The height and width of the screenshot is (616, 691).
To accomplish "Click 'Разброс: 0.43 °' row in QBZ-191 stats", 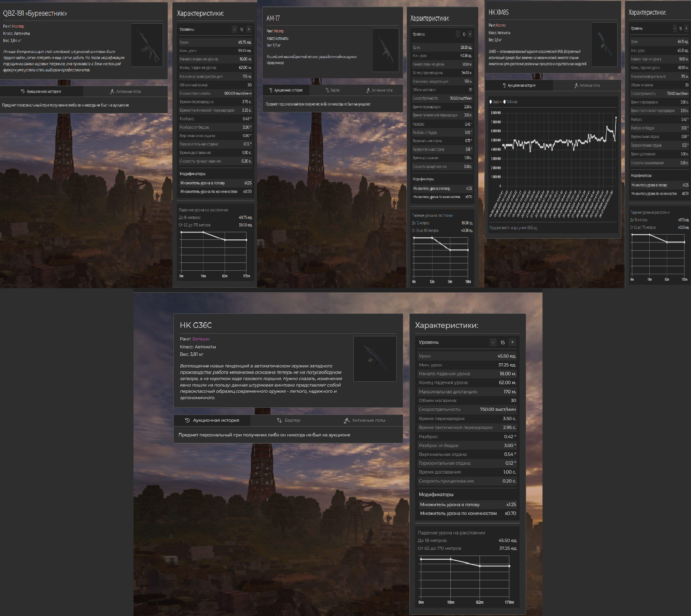I will pyautogui.click(x=215, y=119).
